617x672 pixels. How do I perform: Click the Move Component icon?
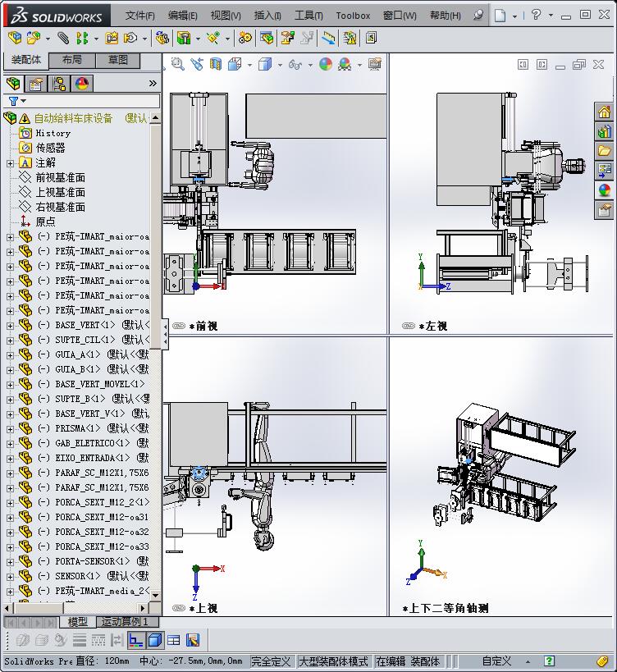[x=130, y=38]
